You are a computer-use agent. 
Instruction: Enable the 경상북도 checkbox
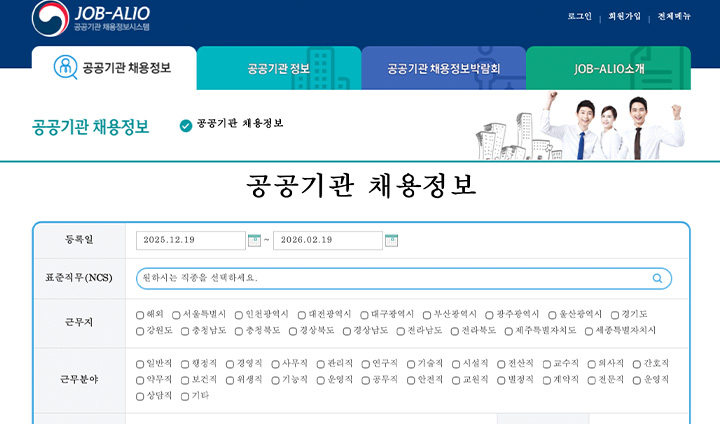pyautogui.click(x=293, y=331)
